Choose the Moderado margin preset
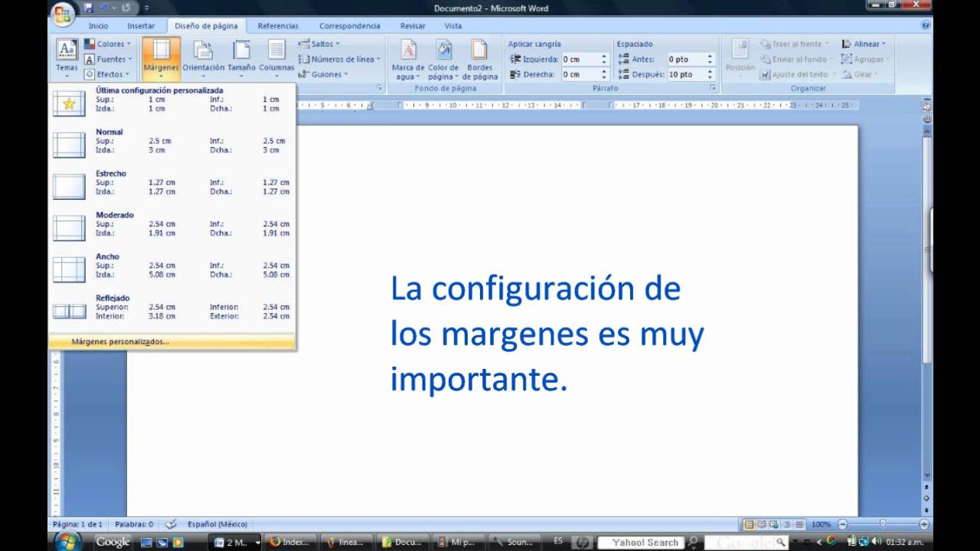 pyautogui.click(x=172, y=227)
